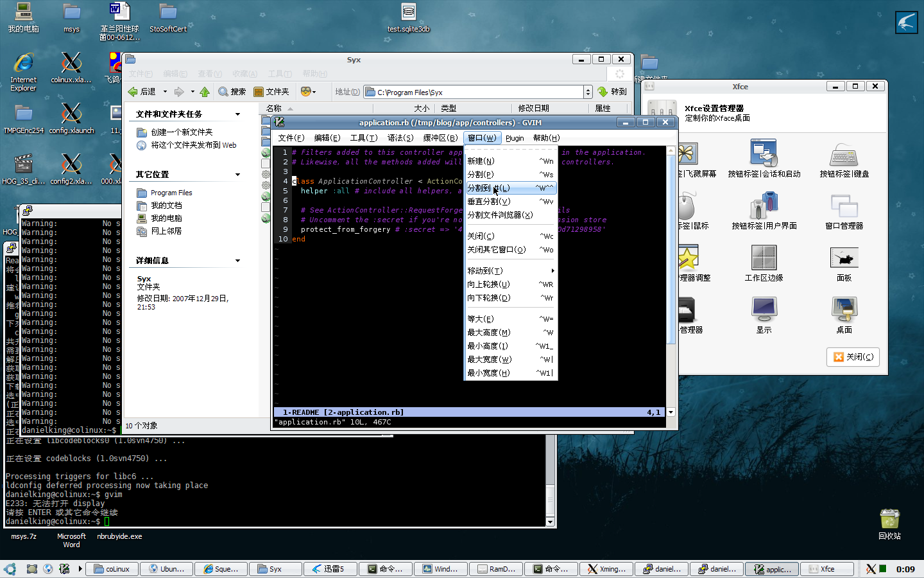
Task: Choose 向上轮换(U) menu entry
Action: click(x=510, y=285)
